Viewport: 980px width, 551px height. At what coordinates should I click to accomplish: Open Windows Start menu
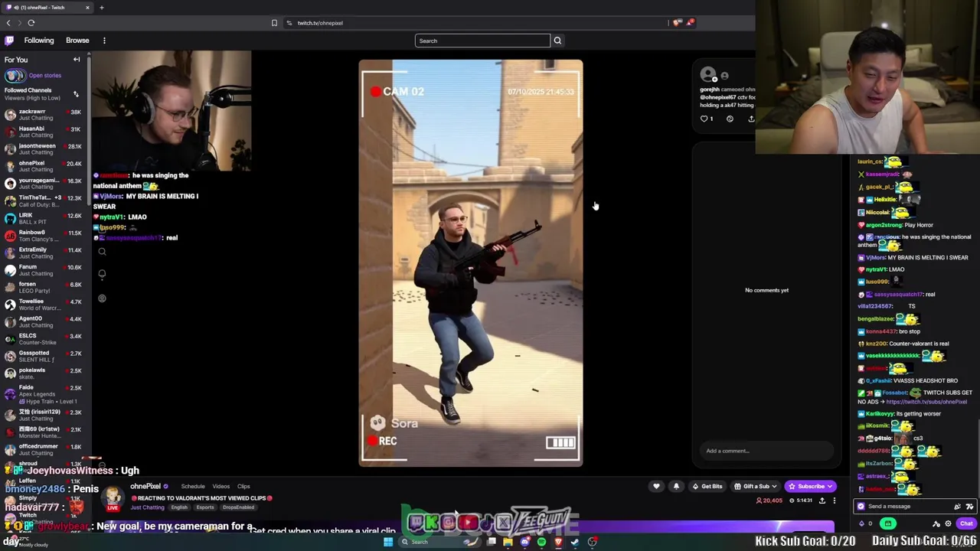(388, 542)
